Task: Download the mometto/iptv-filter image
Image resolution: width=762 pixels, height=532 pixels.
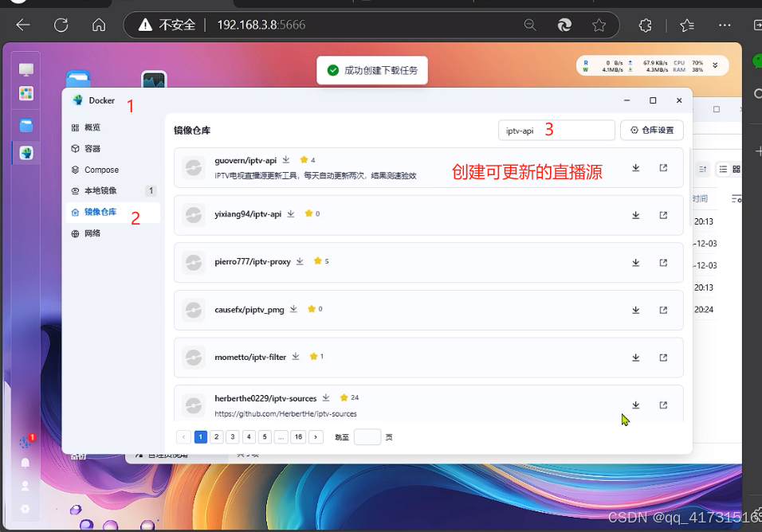Action: [x=635, y=358]
